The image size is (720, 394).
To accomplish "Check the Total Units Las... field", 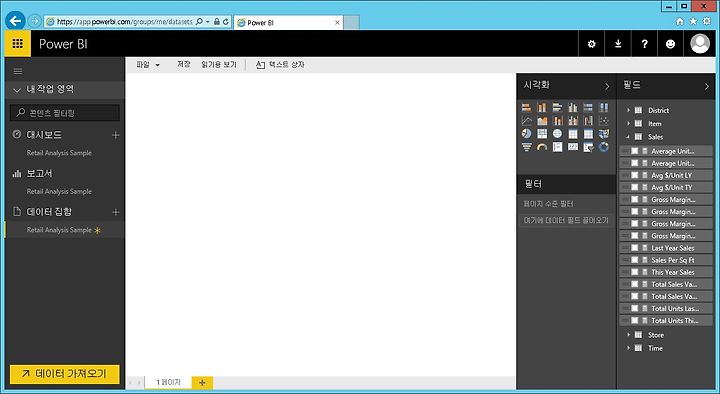I will pyautogui.click(x=635, y=308).
